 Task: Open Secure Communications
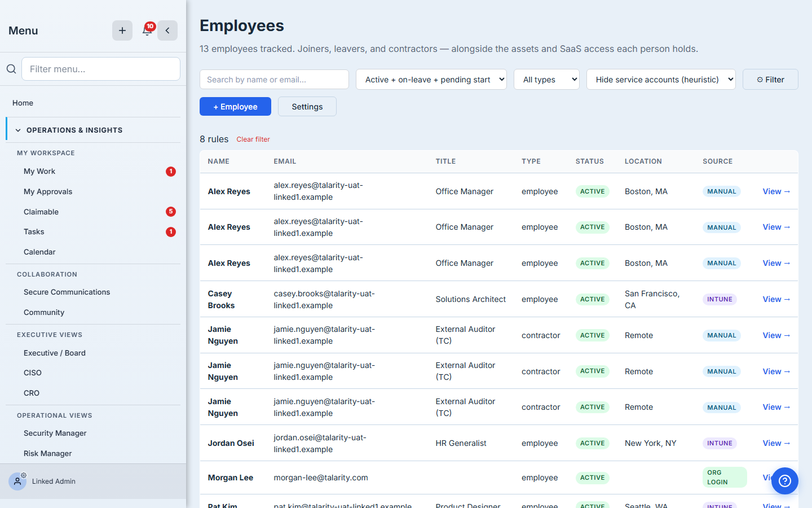(x=67, y=292)
